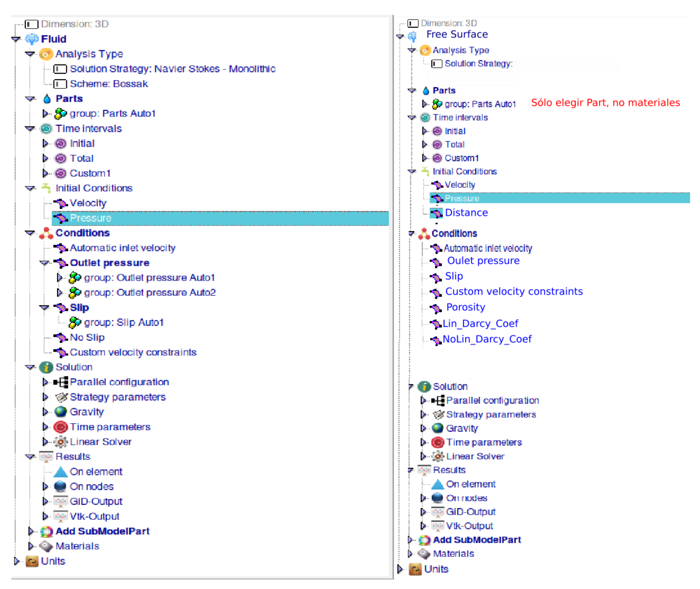This screenshot has width=700, height=589.
Task: Click the Linear Solver gear icon in left tree
Action: point(60,442)
